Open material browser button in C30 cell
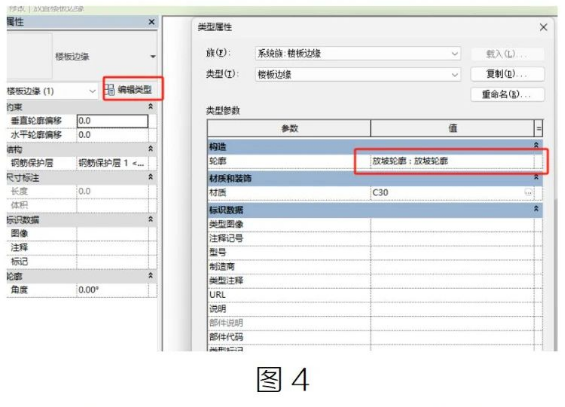 (528, 193)
